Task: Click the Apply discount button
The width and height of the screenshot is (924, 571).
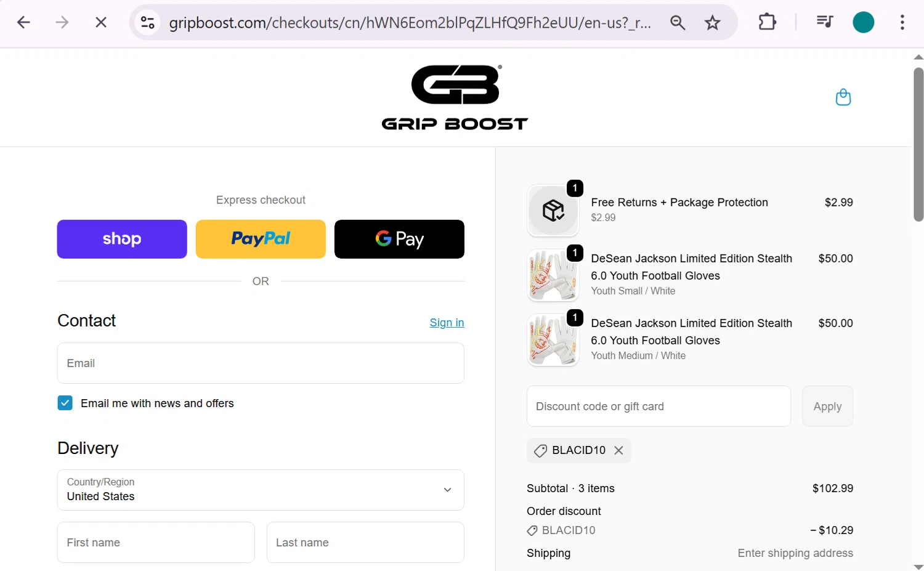Action: pyautogui.click(x=827, y=407)
